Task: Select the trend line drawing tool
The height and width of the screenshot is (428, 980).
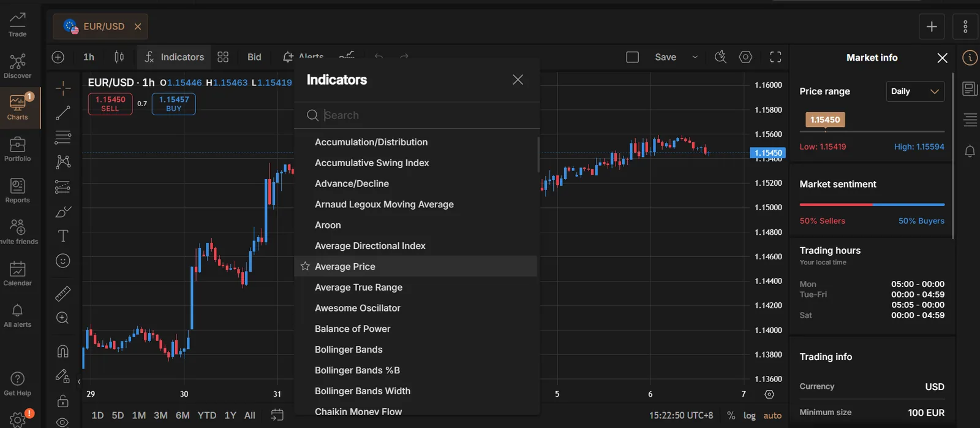Action: tap(63, 113)
